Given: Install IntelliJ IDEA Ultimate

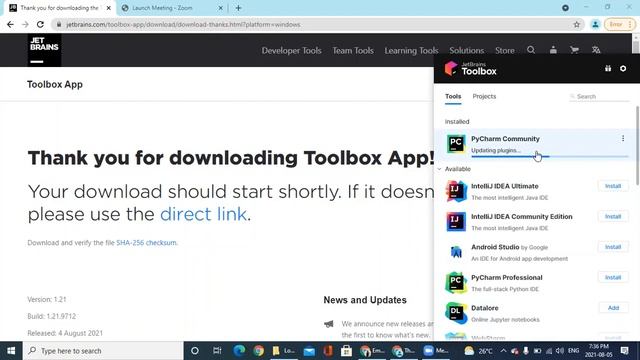Looking at the screenshot, I should coord(613,186).
